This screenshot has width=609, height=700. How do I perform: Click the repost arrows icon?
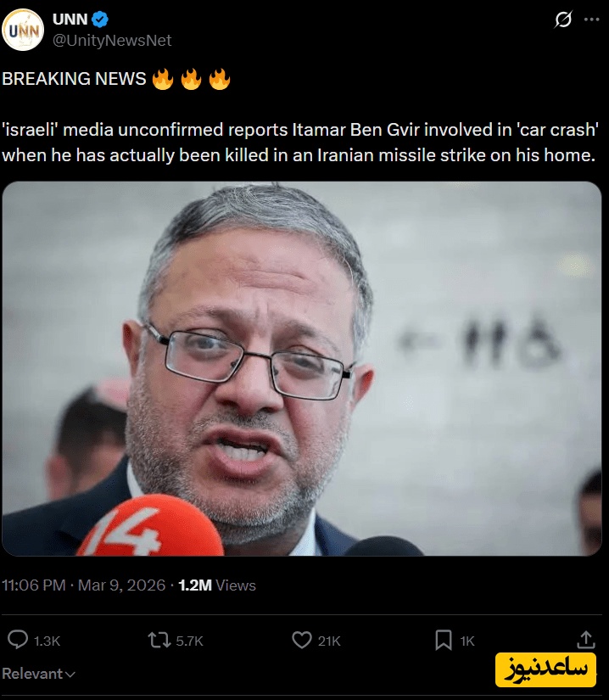pyautogui.click(x=159, y=640)
